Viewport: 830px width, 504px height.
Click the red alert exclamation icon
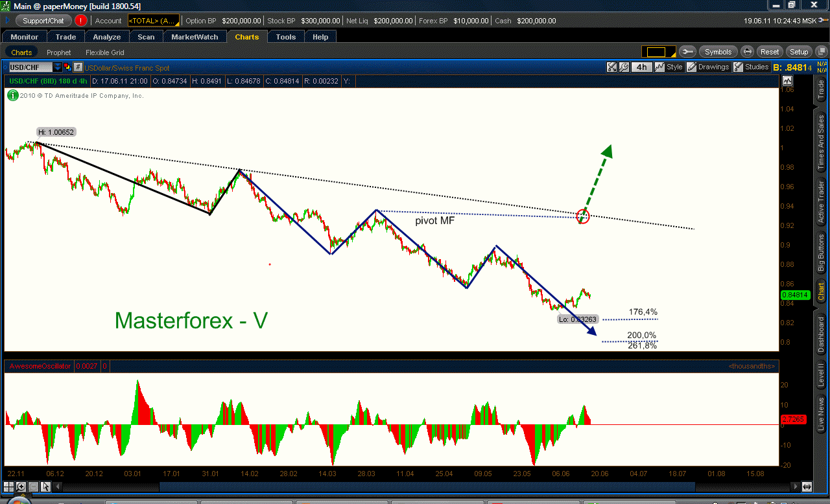click(81, 20)
